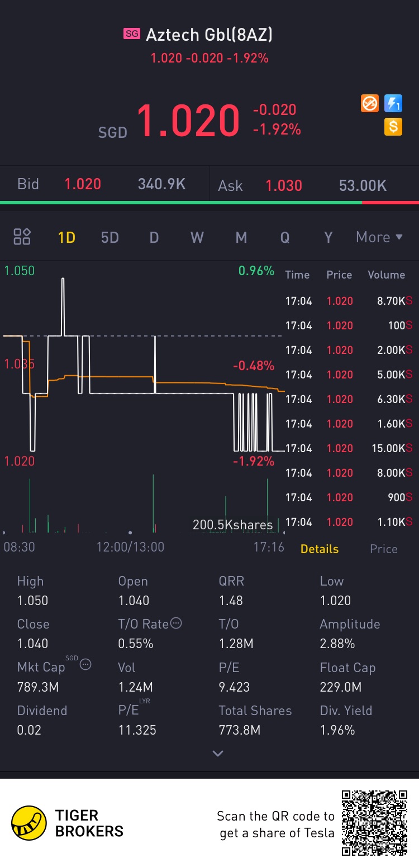Screen dimensions: 419x868
Task: Tap the P/E value 9.423
Action: pyautogui.click(x=235, y=687)
